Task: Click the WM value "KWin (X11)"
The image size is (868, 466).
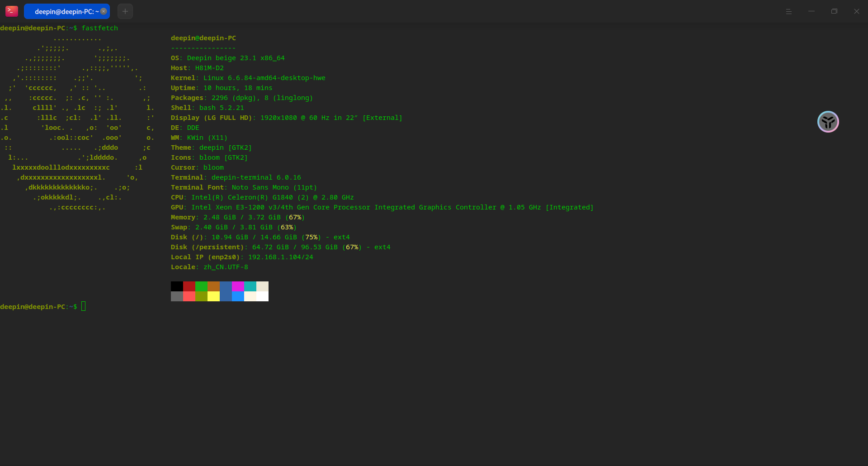Action: click(x=208, y=138)
